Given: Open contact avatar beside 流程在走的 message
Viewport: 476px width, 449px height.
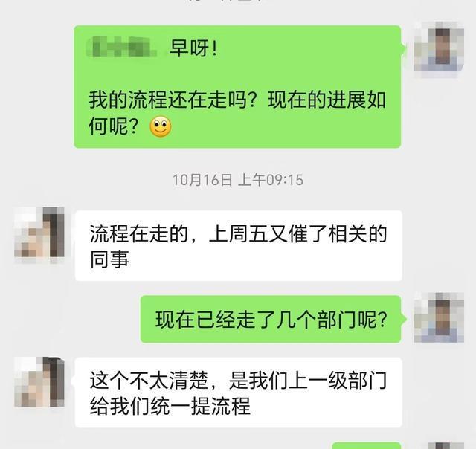Looking at the screenshot, I should click(39, 232).
